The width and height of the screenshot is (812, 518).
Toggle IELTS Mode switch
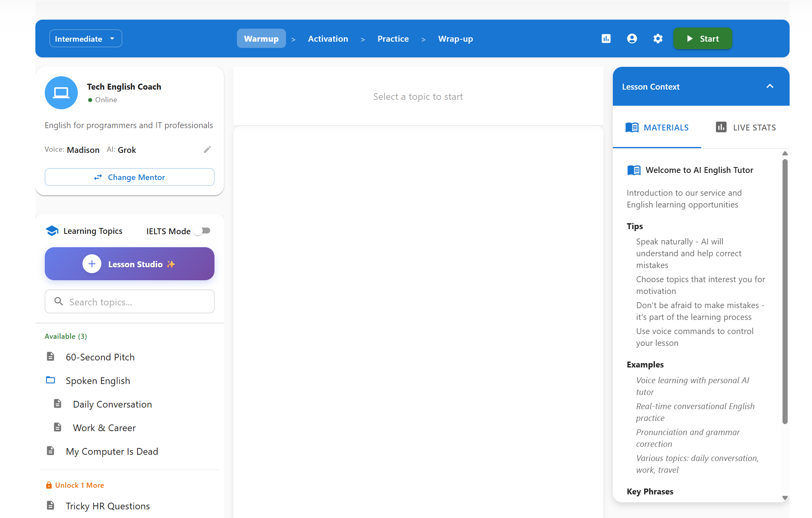point(203,231)
